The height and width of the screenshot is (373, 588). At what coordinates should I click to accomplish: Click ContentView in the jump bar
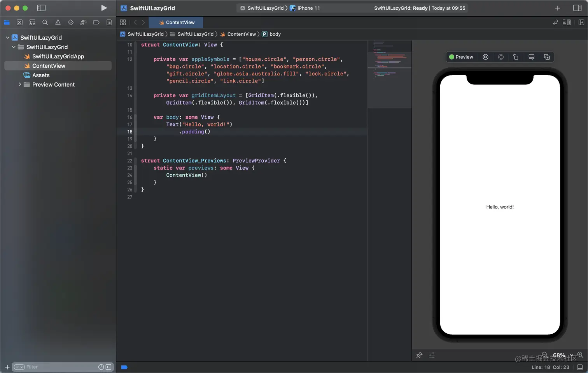[x=238, y=34]
